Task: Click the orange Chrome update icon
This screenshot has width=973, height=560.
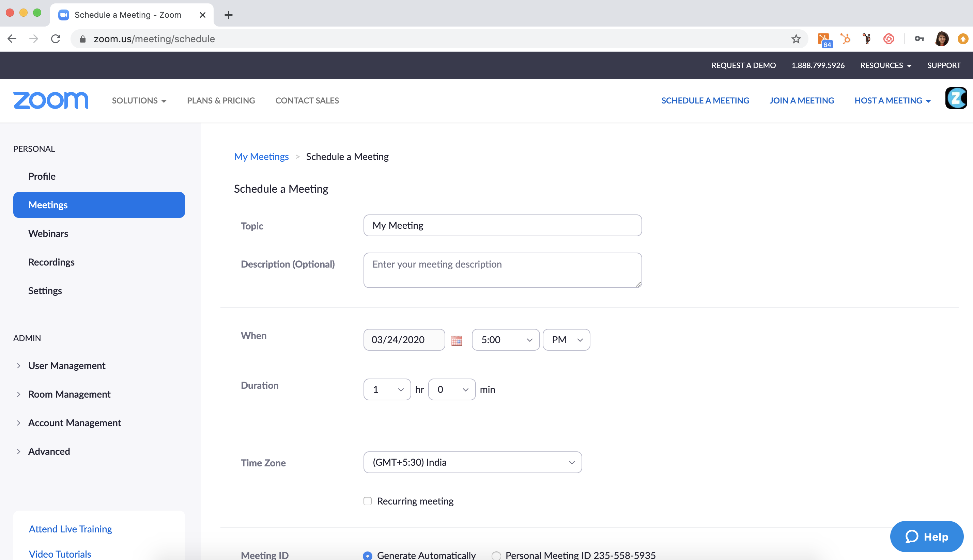Action: pos(962,39)
